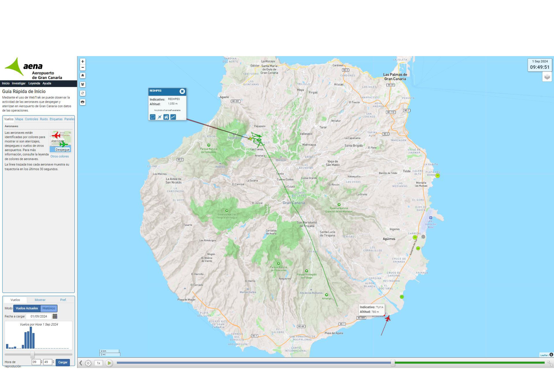Click the hour field stepper arrows

pos(42,362)
